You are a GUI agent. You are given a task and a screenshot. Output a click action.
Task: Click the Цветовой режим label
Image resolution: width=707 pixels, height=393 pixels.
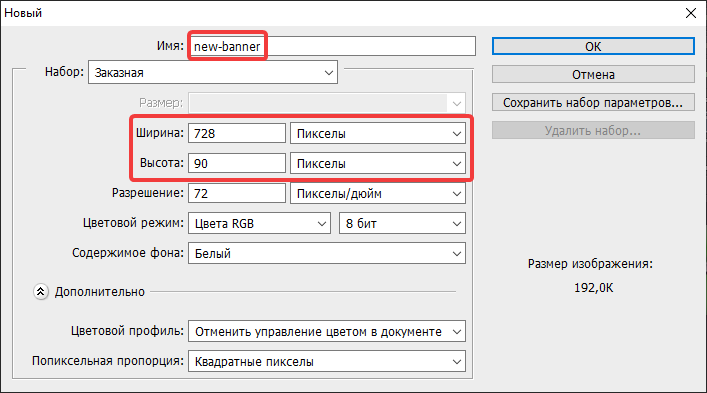(x=133, y=223)
